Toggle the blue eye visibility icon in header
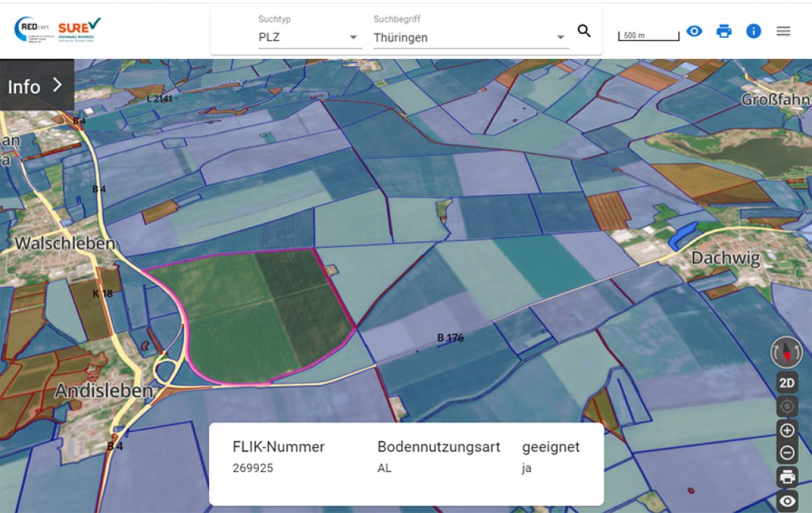This screenshot has width=812, height=513. coord(694,31)
